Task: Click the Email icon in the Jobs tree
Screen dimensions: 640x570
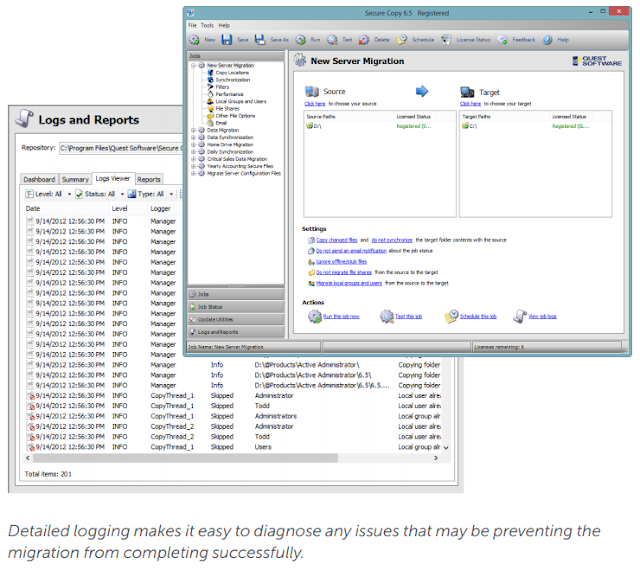Action: pos(211,123)
